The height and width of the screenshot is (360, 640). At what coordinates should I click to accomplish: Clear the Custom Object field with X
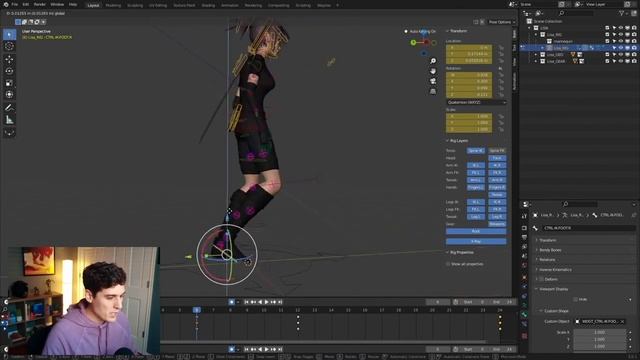pos(622,322)
